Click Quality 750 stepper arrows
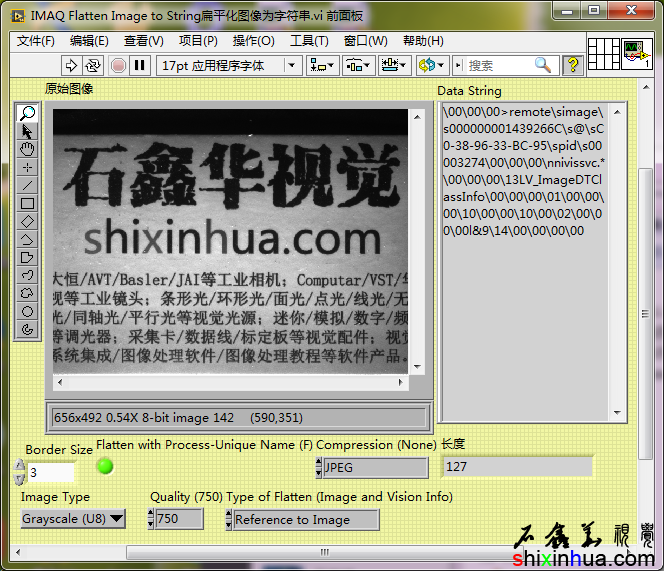The width and height of the screenshot is (664, 571). tap(150, 519)
